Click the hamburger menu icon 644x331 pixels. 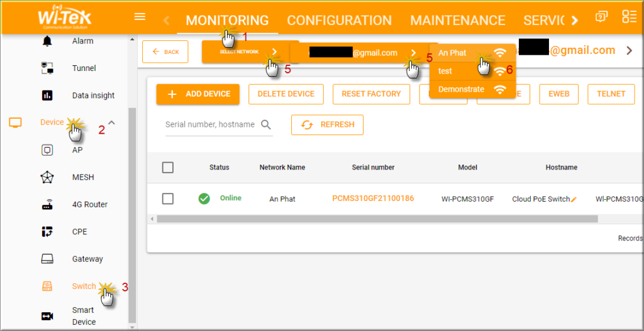[x=140, y=17]
